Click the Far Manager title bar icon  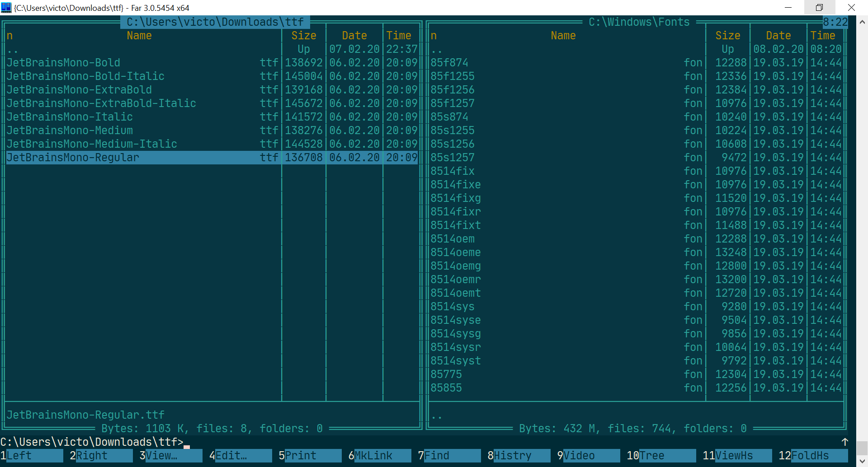pos(6,7)
